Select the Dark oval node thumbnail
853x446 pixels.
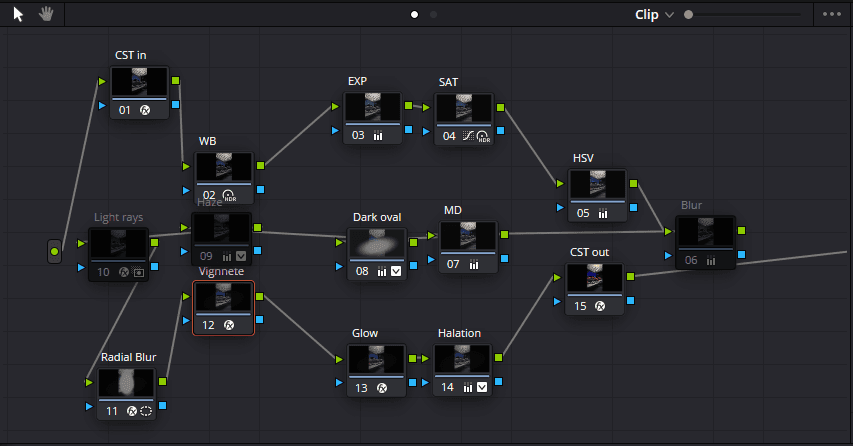tap(377, 243)
